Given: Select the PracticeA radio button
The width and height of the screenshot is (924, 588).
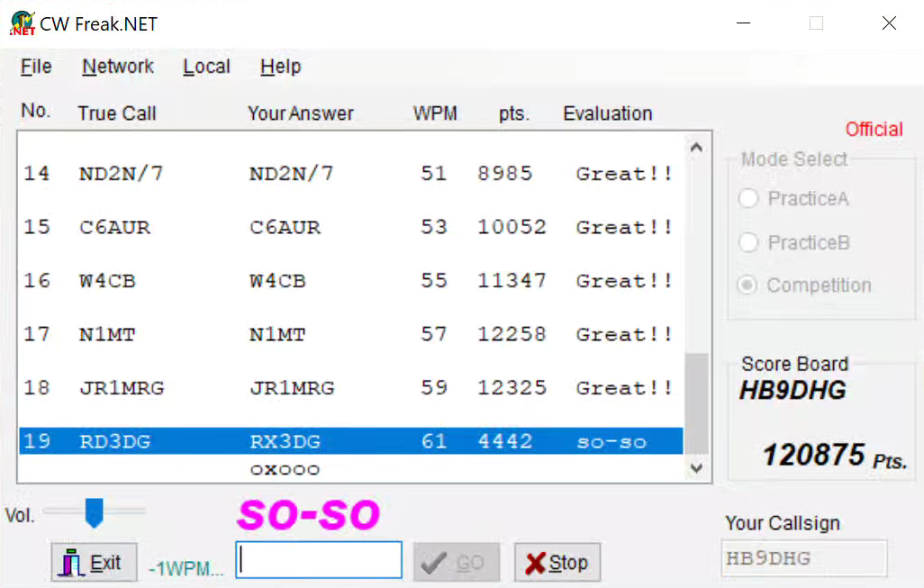Looking at the screenshot, I should click(x=748, y=199).
